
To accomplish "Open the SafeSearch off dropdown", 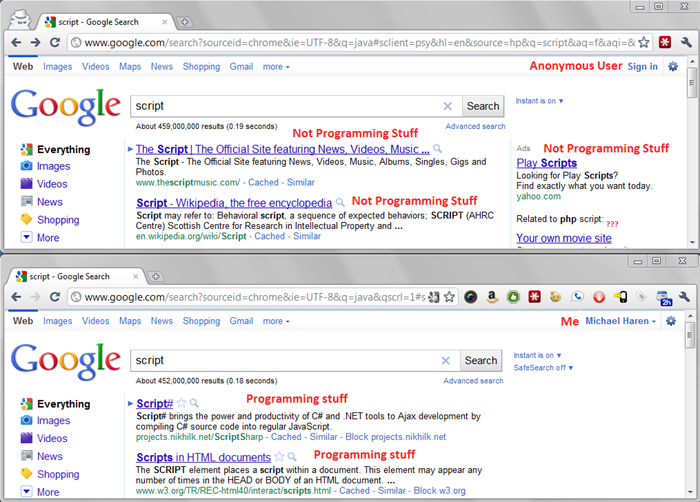I will [543, 368].
